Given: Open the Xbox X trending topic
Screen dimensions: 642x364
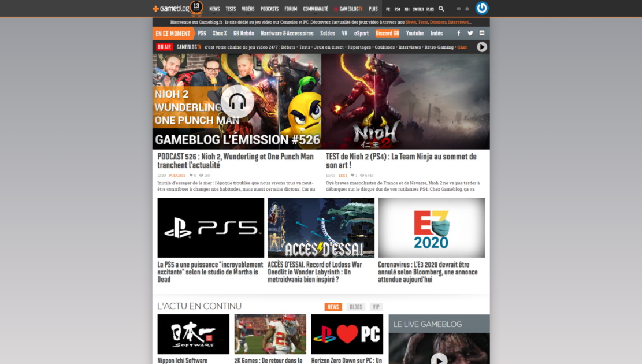Looking at the screenshot, I should [x=220, y=33].
